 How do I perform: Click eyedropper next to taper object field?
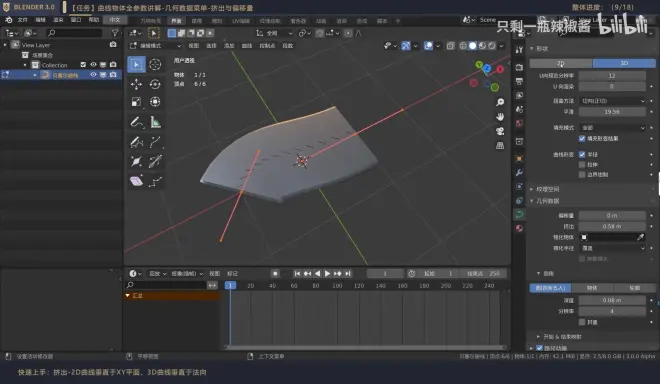tap(640, 237)
